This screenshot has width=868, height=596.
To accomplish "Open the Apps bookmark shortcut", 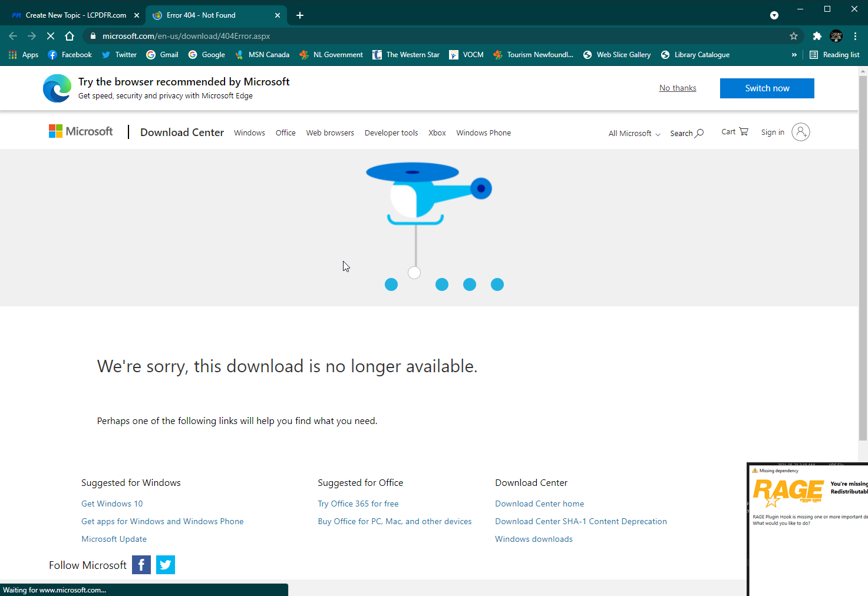I will pos(24,55).
